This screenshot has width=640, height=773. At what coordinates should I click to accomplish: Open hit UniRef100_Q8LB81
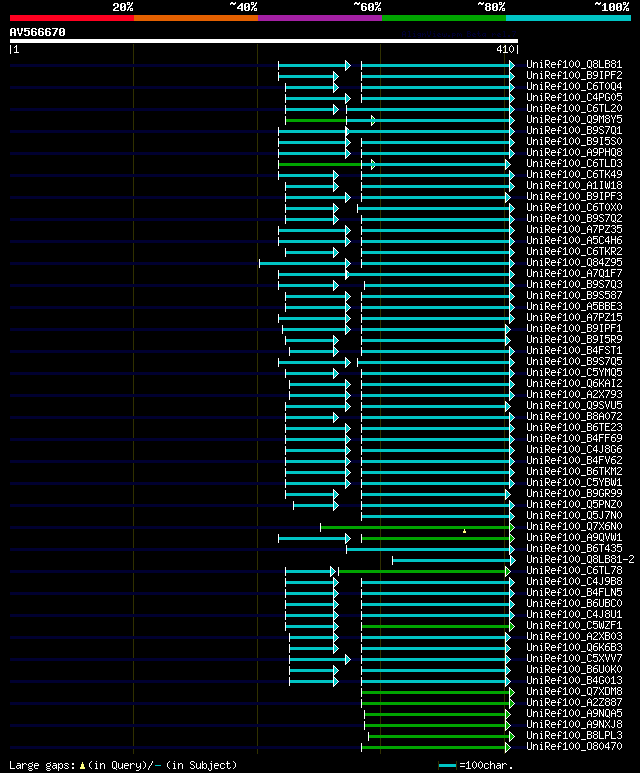574,65
